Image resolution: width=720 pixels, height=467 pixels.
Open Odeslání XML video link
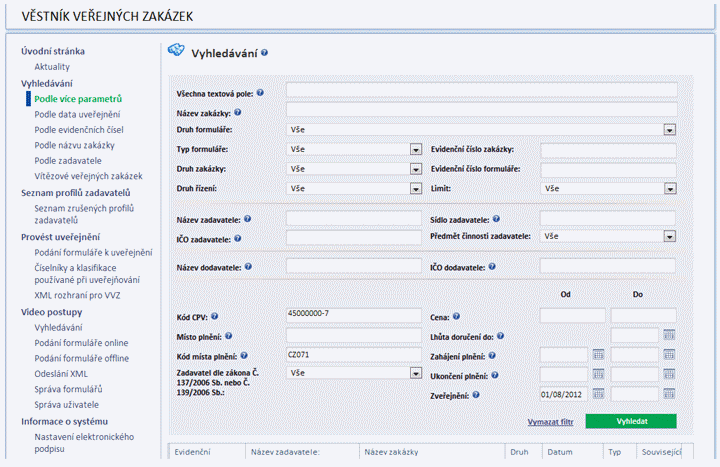(61, 374)
